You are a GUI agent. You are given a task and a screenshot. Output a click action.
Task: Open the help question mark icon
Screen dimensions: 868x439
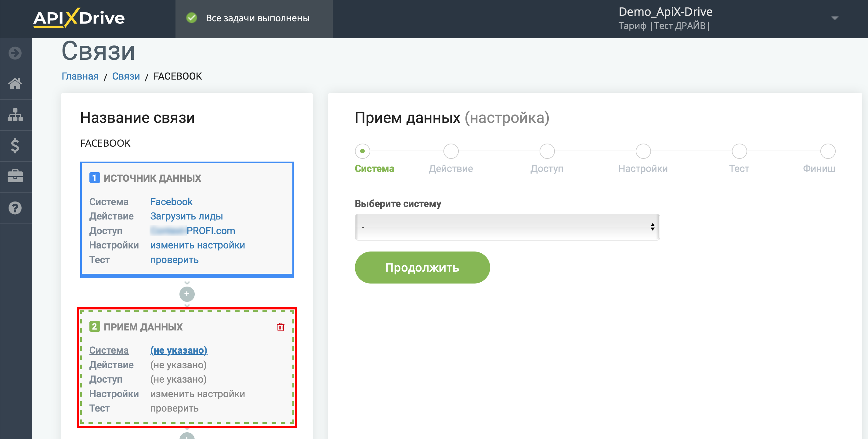click(x=15, y=208)
